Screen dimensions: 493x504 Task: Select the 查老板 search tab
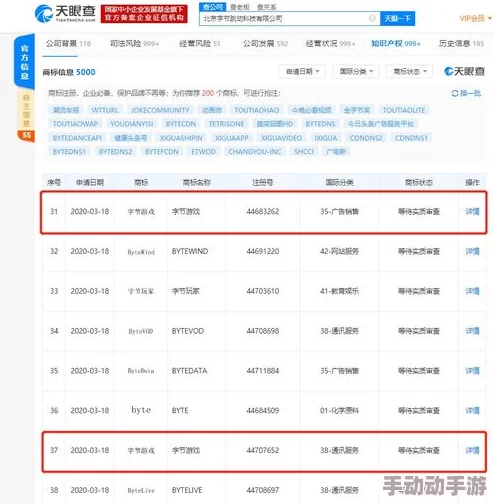pyautogui.click(x=240, y=7)
